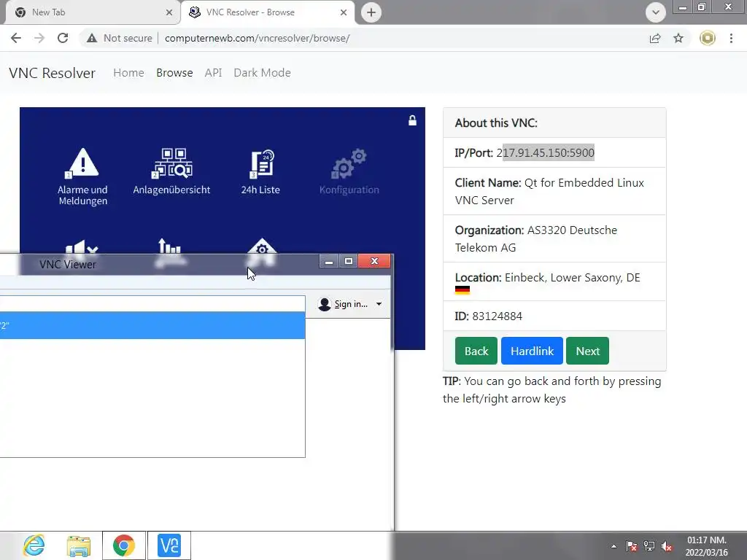Click VNC Viewer address input field
This screenshot has height=560, width=747.
tap(152, 304)
